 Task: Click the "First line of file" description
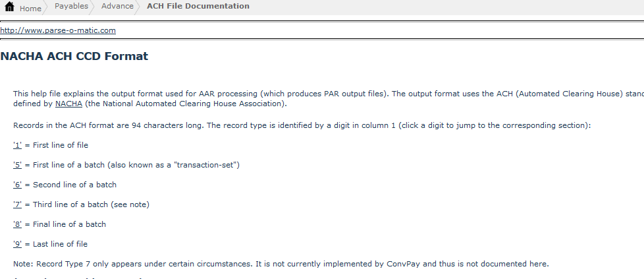(61, 145)
